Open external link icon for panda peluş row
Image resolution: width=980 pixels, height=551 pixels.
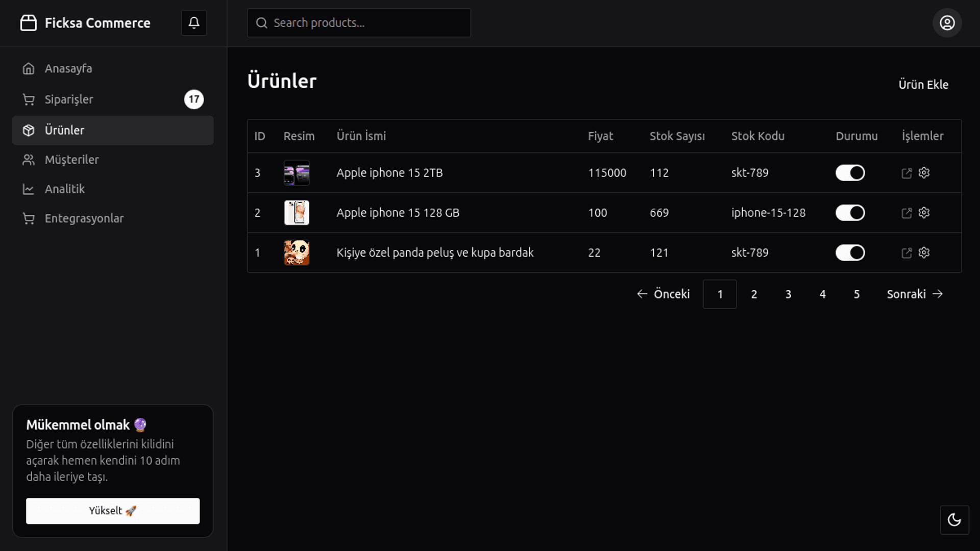[x=906, y=253]
